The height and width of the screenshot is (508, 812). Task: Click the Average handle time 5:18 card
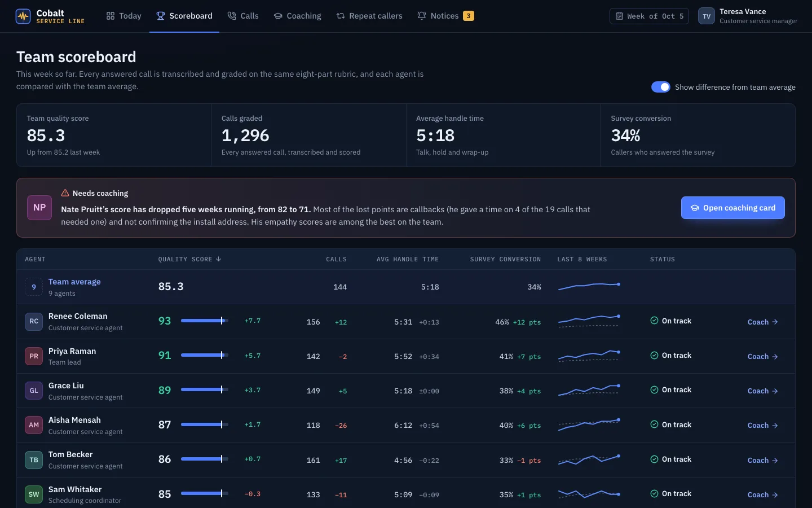click(504, 135)
